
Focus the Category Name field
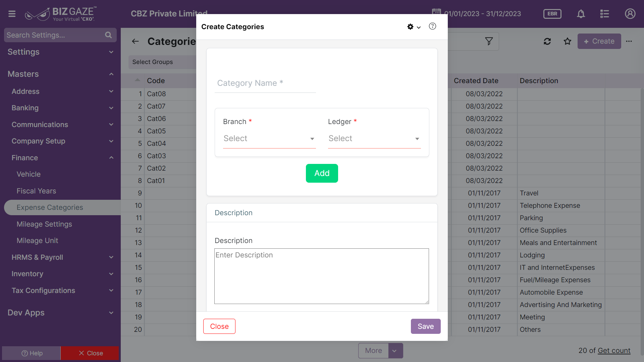265,83
